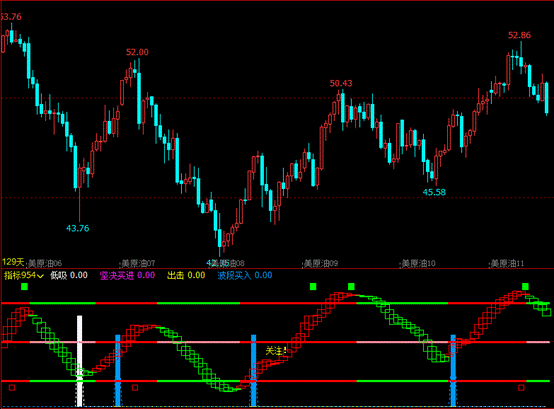The image size is (554, 409).
Task: Click the 低吸 indicator value label
Action: tap(69, 275)
